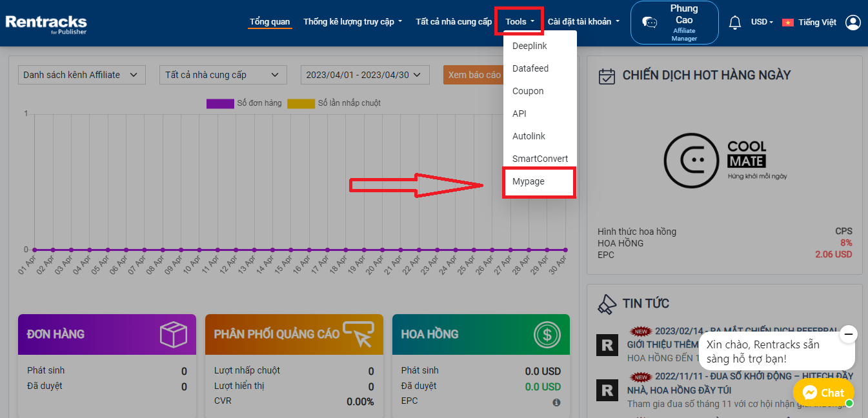The height and width of the screenshot is (418, 868).
Task: Click the user account icon
Action: 853,21
